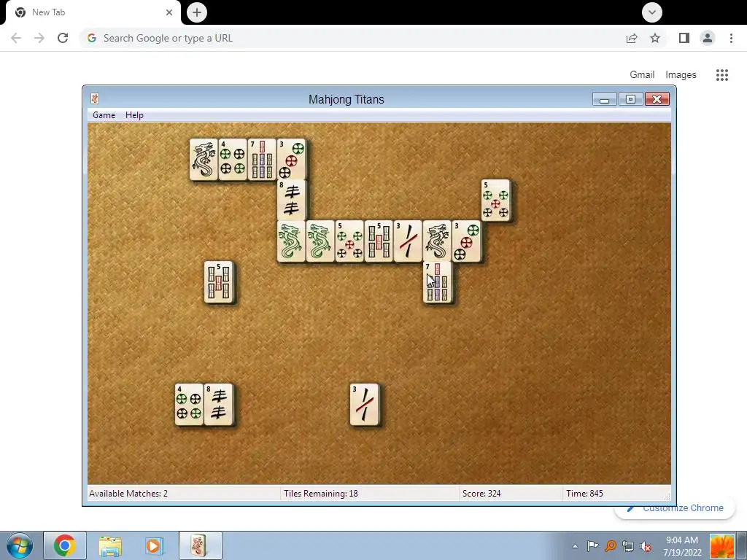Open the Gmail link
Viewport: 747px width, 560px height.
click(x=642, y=75)
